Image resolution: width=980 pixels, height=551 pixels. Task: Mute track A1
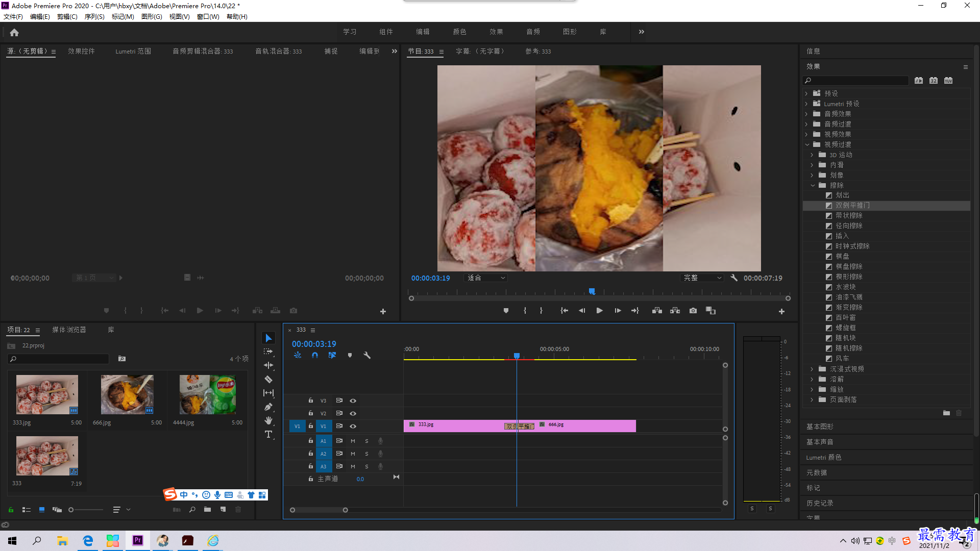coord(353,441)
